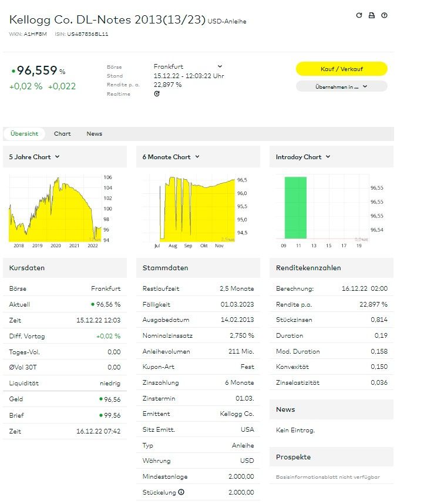Click the refresh icon at top right
The image size is (424, 504).
coord(359,15)
